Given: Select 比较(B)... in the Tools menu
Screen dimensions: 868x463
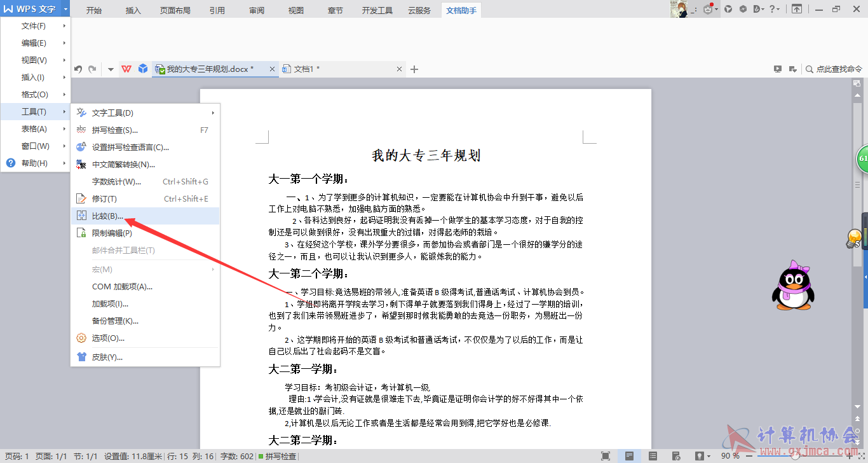Looking at the screenshot, I should (145, 216).
